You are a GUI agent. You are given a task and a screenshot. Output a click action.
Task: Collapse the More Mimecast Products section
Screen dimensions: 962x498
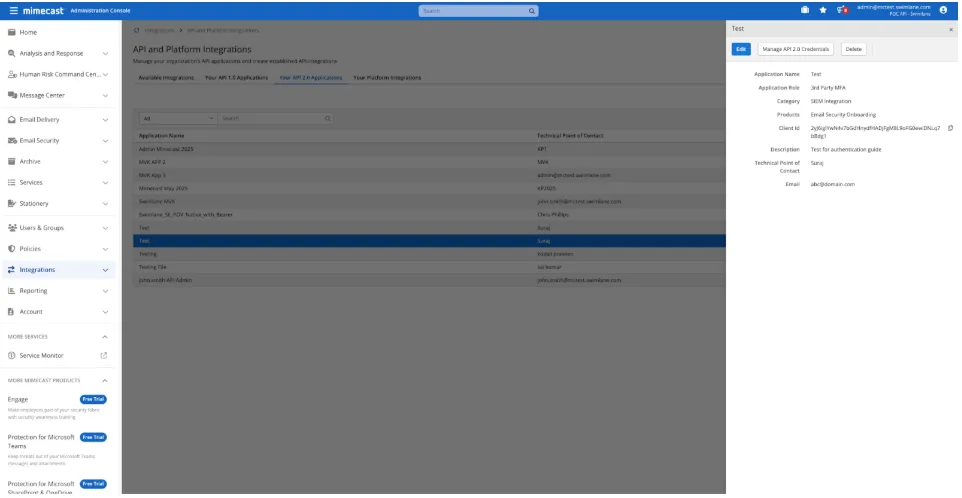(x=104, y=380)
